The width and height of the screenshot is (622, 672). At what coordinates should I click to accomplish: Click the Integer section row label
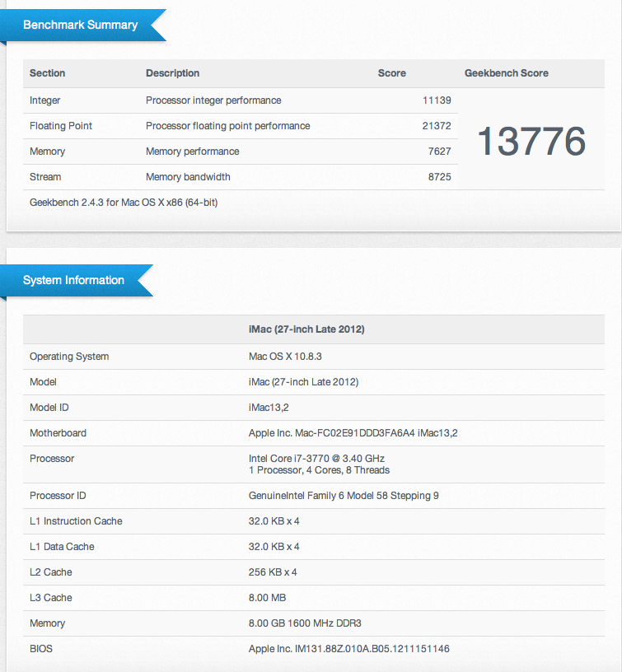[44, 100]
